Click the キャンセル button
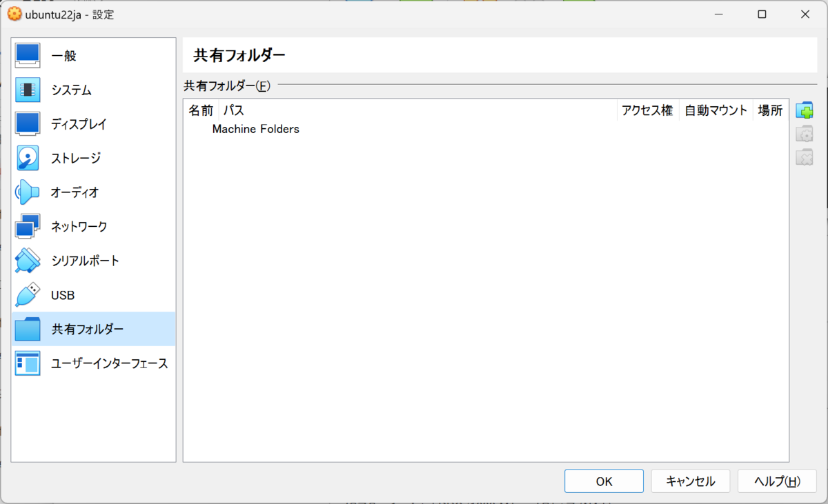The image size is (828, 504). coord(691,481)
